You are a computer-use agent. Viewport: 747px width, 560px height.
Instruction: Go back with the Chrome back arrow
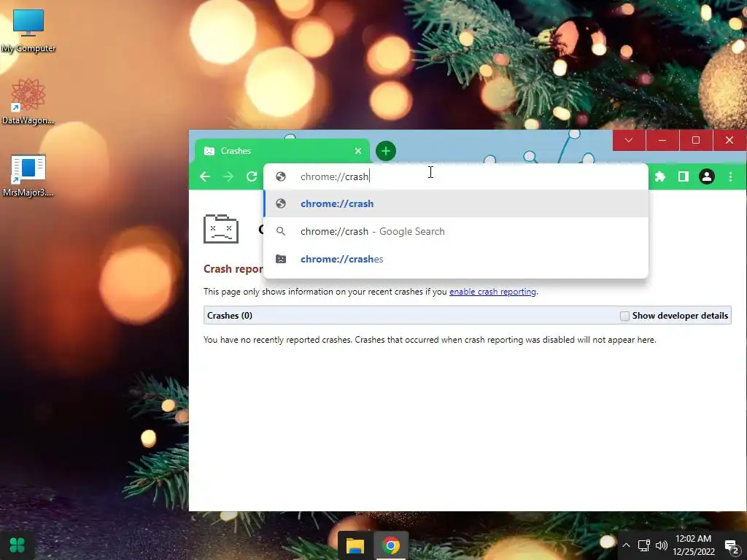point(205,176)
